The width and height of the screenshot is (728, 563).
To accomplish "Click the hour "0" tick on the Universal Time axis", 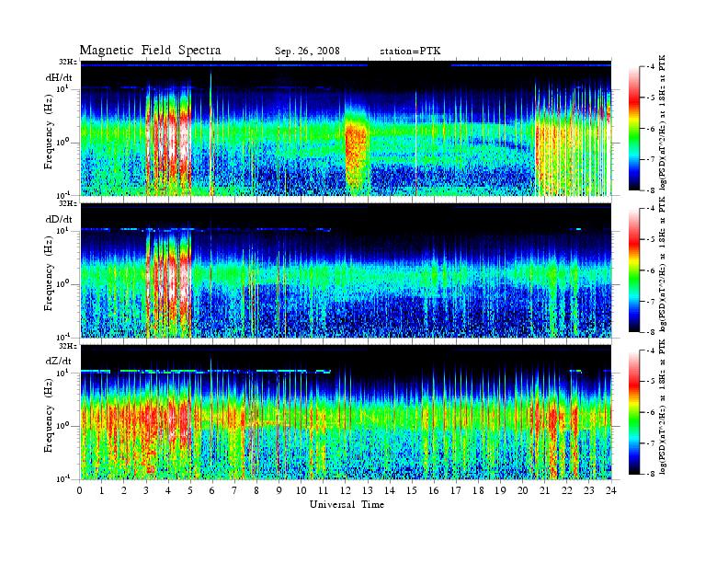I will (x=80, y=490).
